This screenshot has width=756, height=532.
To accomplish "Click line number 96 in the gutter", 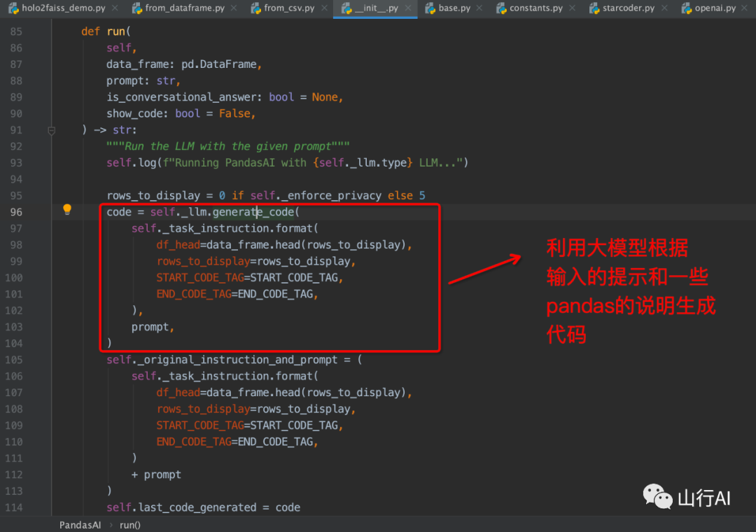I will [16, 212].
